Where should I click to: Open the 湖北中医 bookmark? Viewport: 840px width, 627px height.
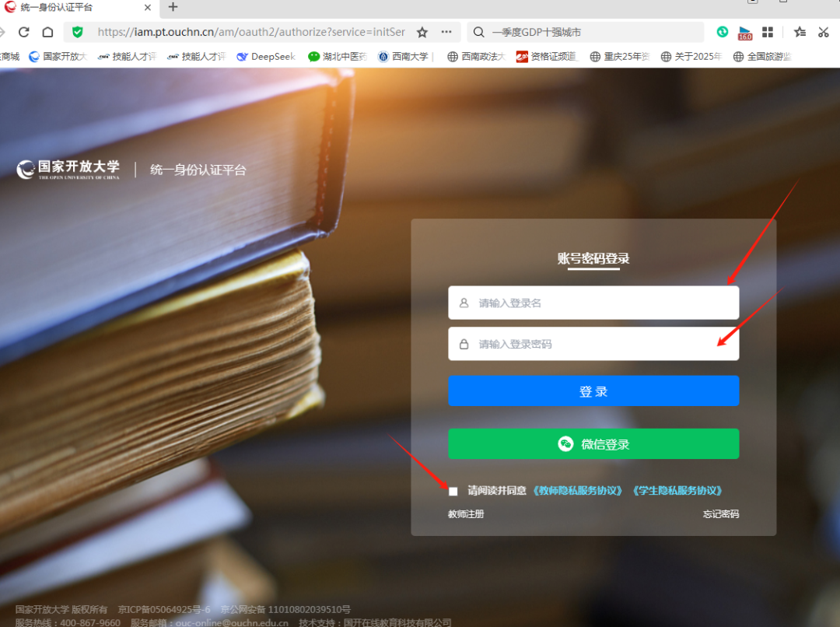click(x=338, y=56)
